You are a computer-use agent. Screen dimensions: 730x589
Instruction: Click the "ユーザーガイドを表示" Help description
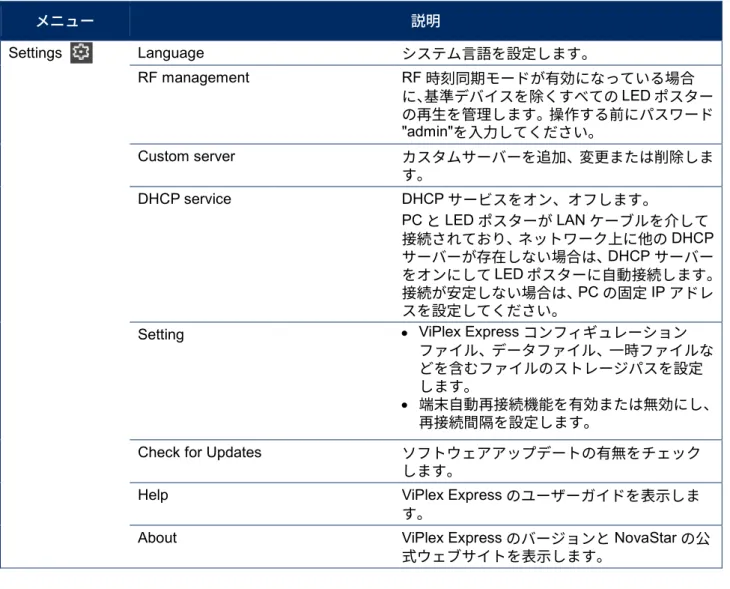(551, 504)
